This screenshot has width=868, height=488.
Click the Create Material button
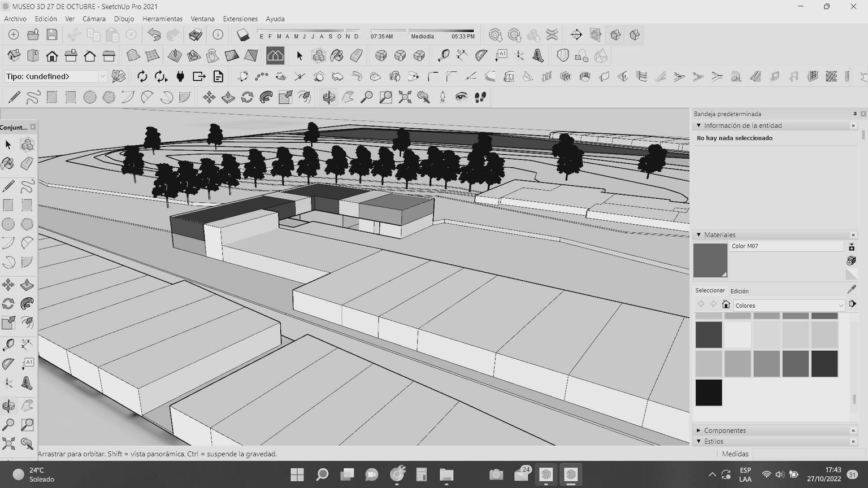pyautogui.click(x=851, y=260)
